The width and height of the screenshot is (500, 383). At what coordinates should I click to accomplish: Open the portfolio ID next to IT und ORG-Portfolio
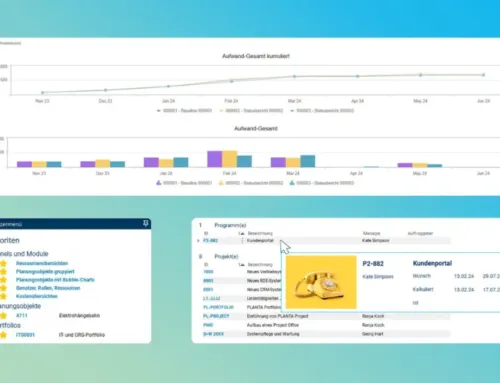click(25, 335)
